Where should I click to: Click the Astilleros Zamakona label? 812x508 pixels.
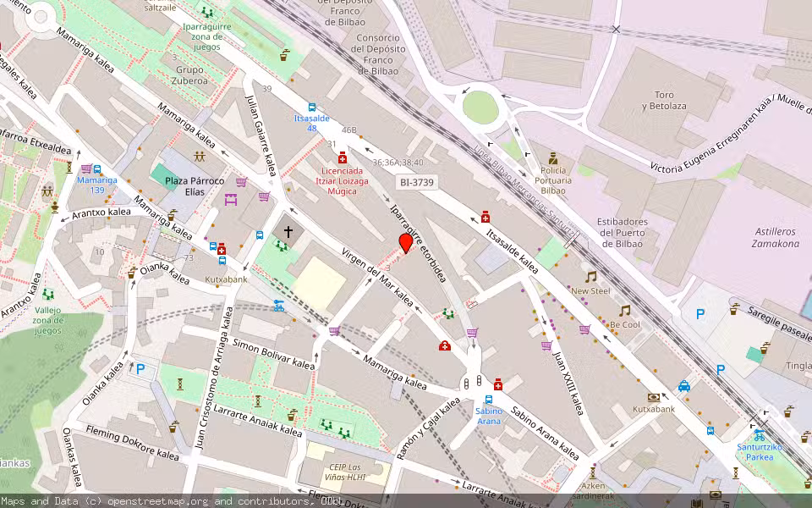tap(775, 237)
